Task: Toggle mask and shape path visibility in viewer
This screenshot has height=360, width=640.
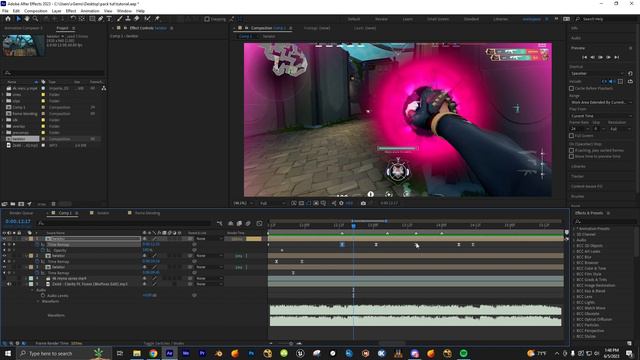Action: [309, 203]
